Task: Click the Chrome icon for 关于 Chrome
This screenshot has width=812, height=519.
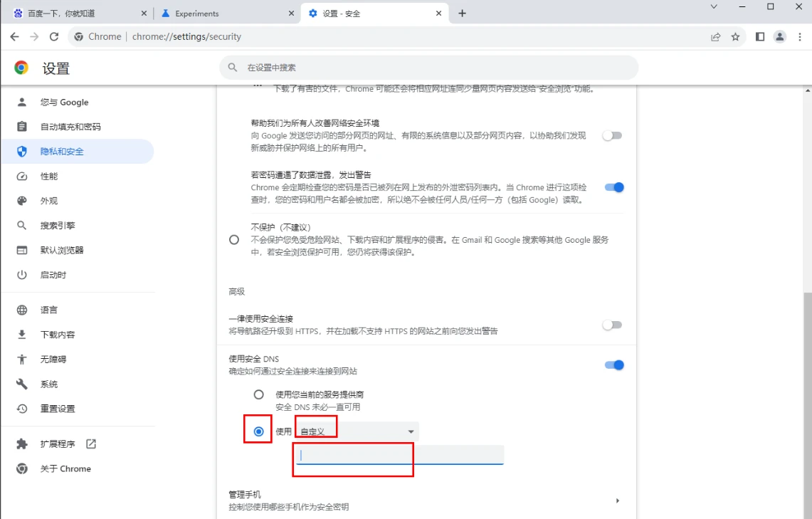Action: [22, 468]
